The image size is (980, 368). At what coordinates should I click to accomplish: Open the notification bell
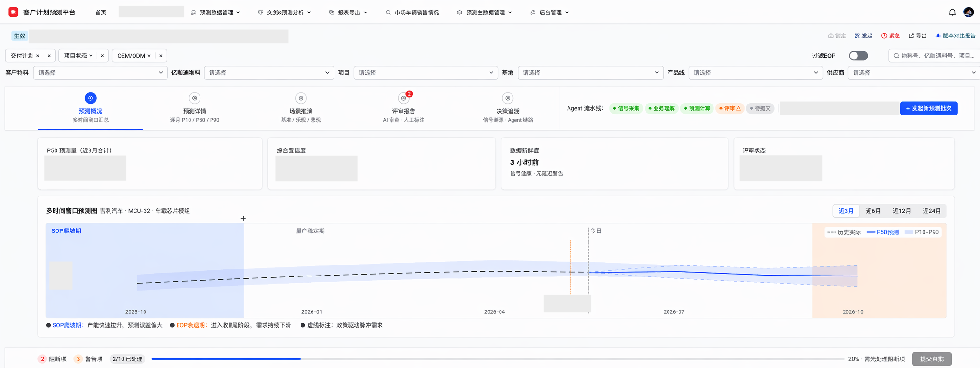952,12
